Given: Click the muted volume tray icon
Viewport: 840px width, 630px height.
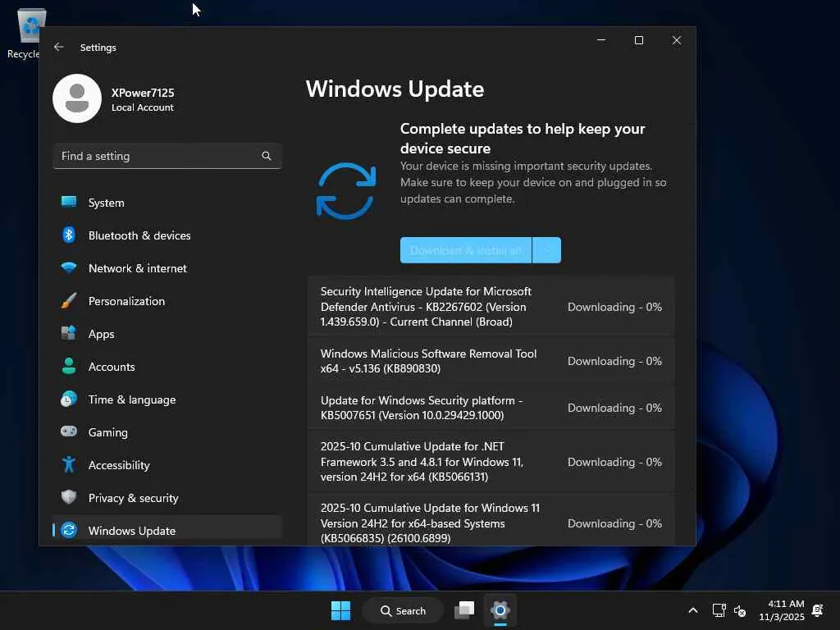Looking at the screenshot, I should pos(740,610).
